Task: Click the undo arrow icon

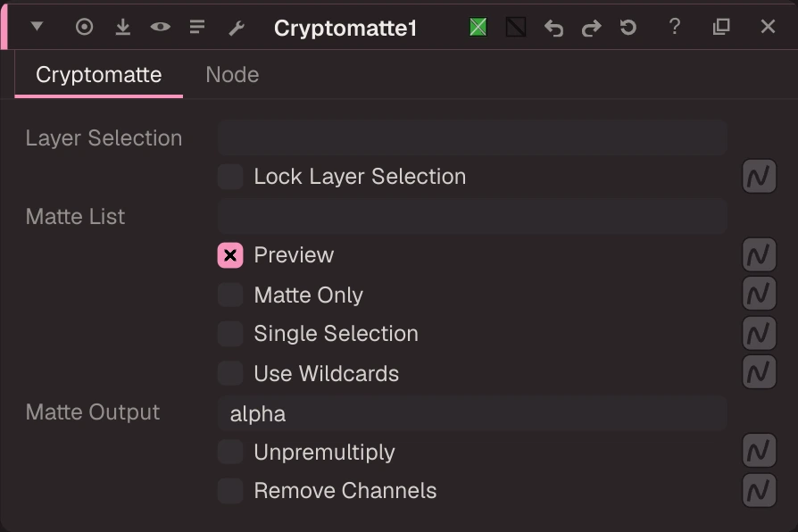Action: 553,28
